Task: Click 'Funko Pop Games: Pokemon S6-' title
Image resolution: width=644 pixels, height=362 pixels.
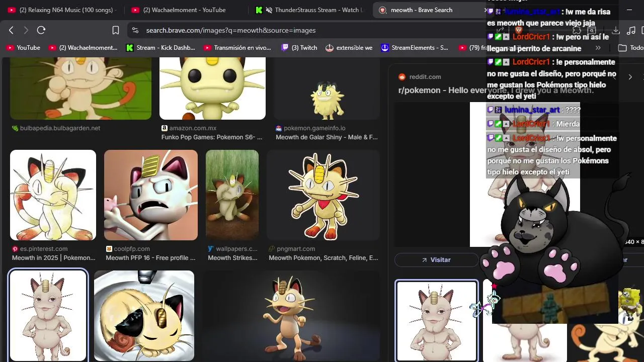Action: tap(212, 137)
